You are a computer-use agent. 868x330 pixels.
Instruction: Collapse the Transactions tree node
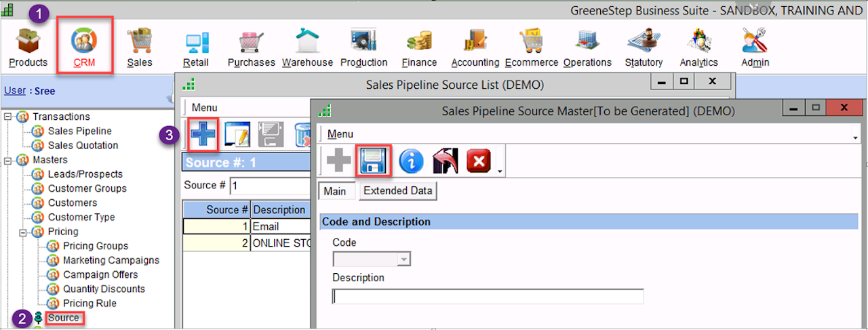[9, 117]
